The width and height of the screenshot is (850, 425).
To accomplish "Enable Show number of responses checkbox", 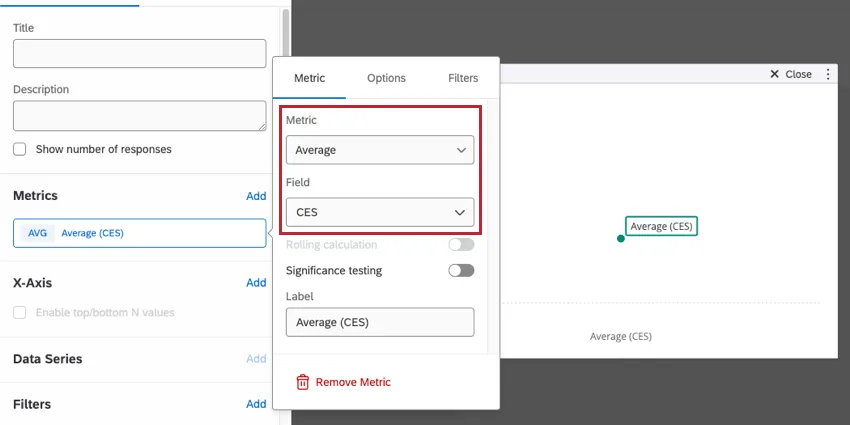I will (x=20, y=149).
